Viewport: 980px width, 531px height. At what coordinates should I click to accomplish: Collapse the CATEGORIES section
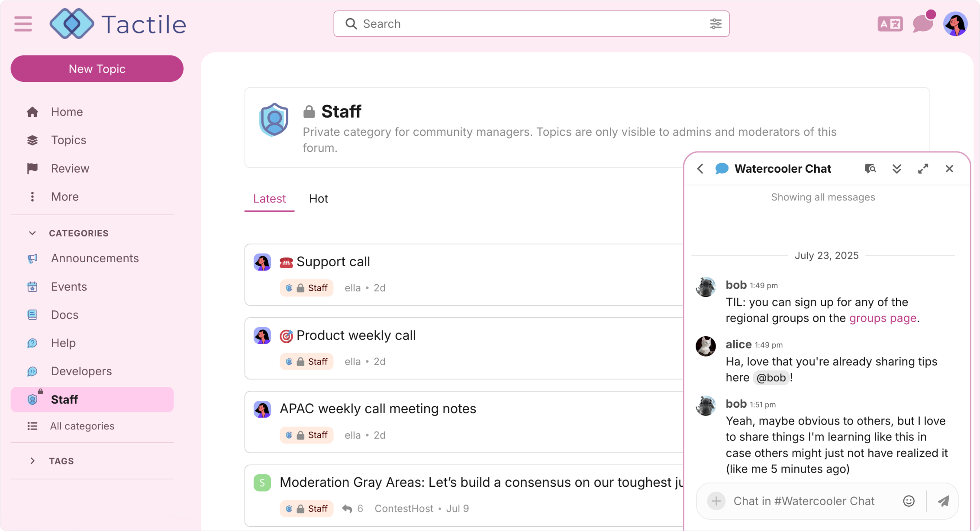click(x=32, y=233)
